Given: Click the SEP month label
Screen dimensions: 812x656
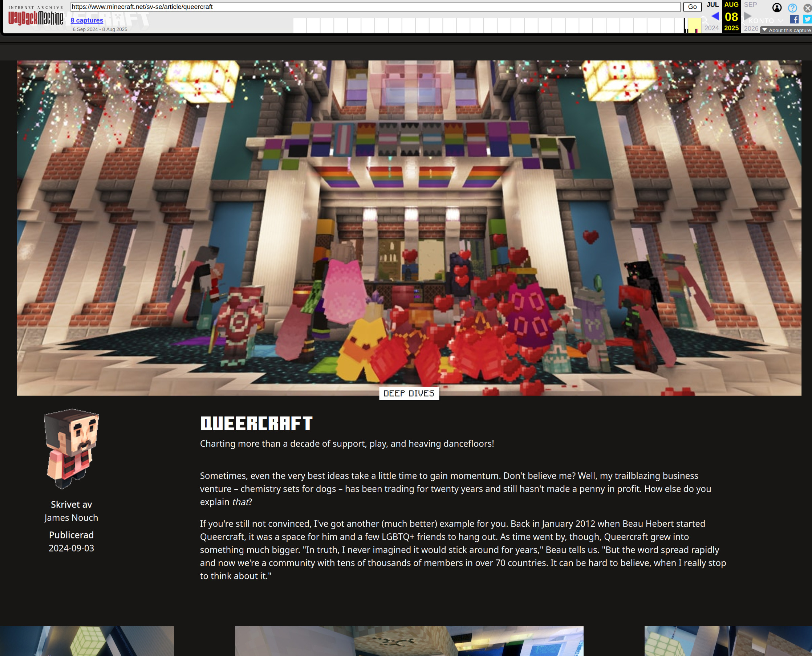Looking at the screenshot, I should 750,4.
